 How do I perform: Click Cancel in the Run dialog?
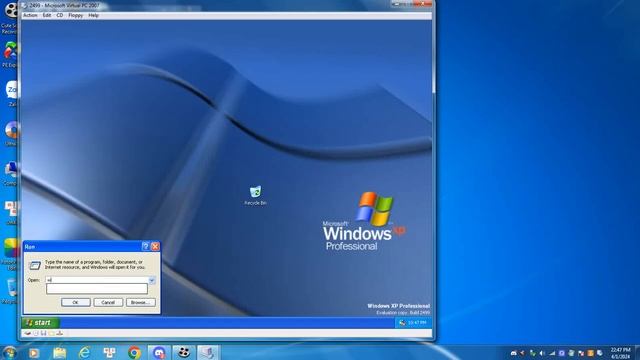pos(108,302)
